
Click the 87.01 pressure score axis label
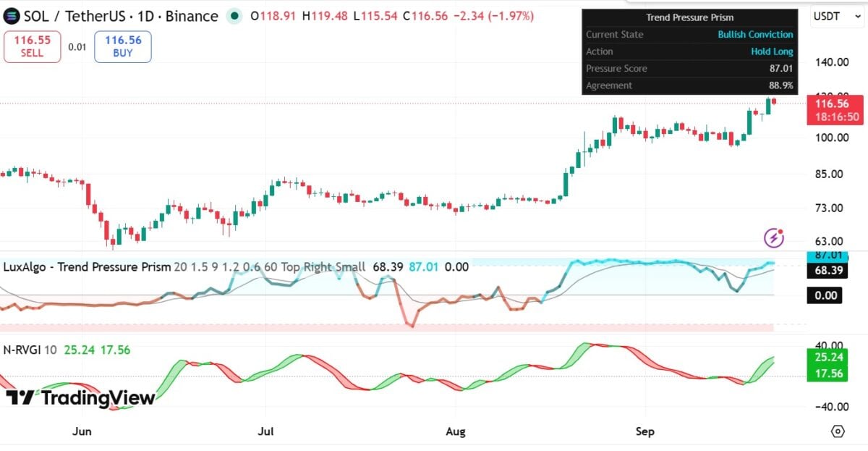point(827,255)
